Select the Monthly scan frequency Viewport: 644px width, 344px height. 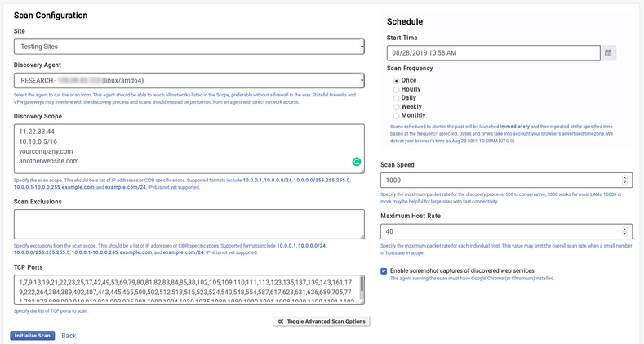(397, 116)
